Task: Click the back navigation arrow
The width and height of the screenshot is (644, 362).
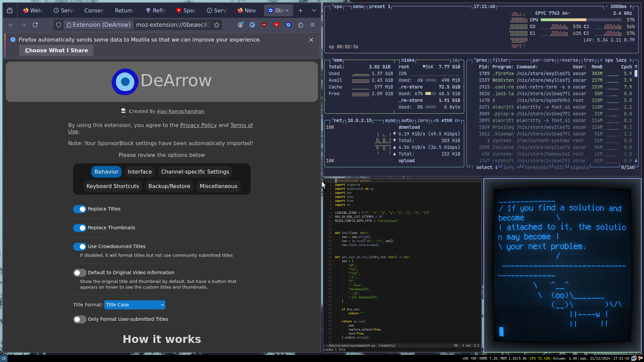Action: click(x=11, y=25)
